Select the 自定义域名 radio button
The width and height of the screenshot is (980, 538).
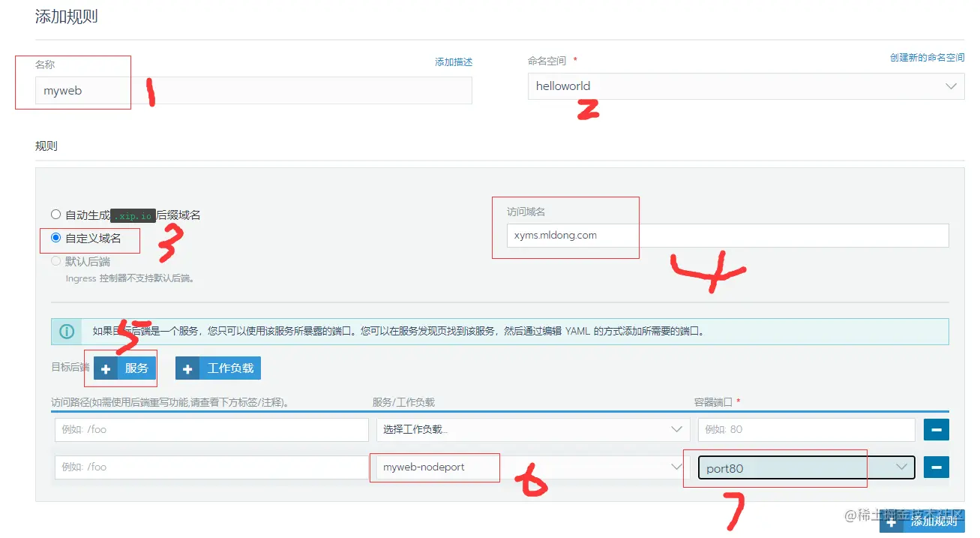[x=56, y=238]
